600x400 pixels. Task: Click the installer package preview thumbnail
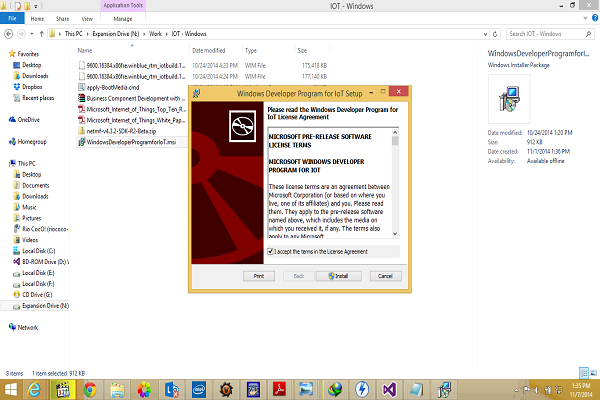509,99
